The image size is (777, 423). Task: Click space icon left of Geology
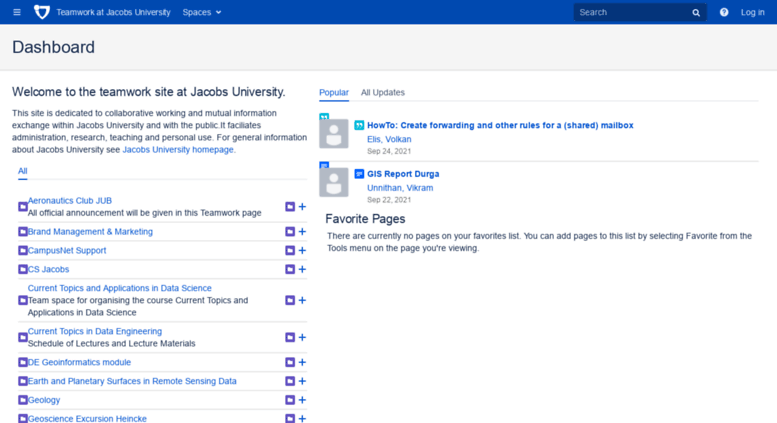pyautogui.click(x=23, y=400)
